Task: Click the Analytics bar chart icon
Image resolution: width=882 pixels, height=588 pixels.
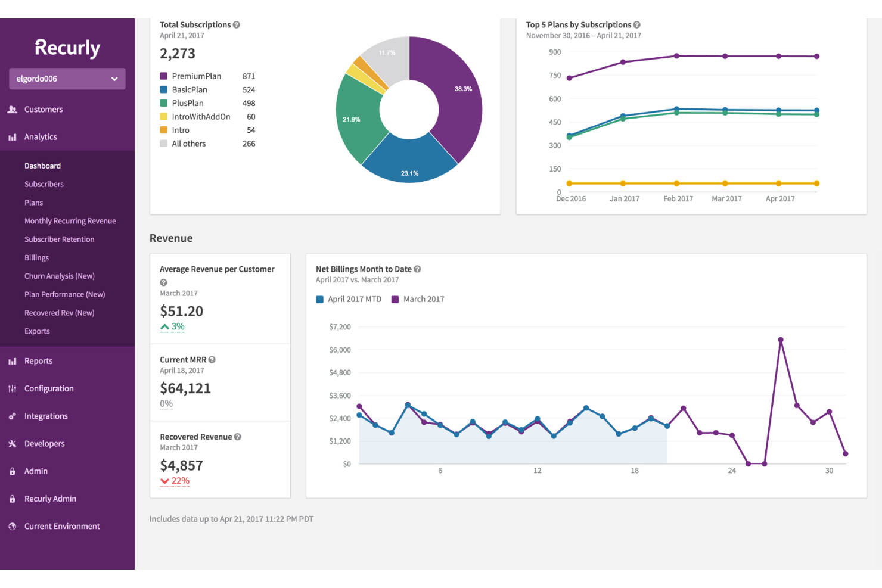Action: click(12, 137)
